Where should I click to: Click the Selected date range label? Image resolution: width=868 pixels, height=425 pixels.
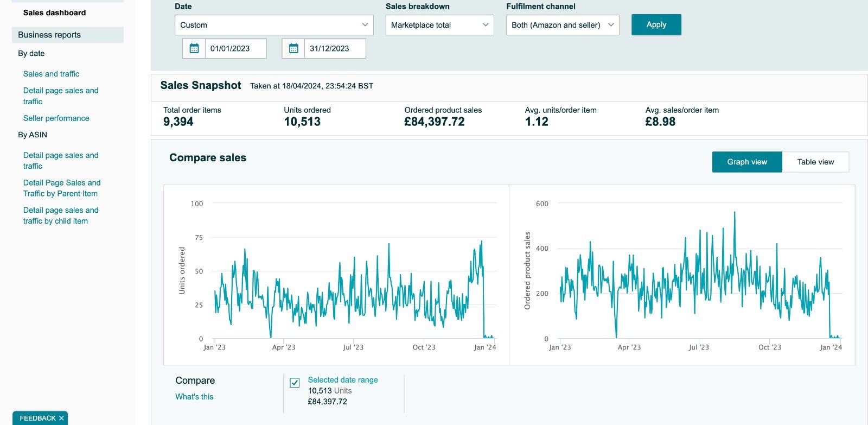click(343, 380)
